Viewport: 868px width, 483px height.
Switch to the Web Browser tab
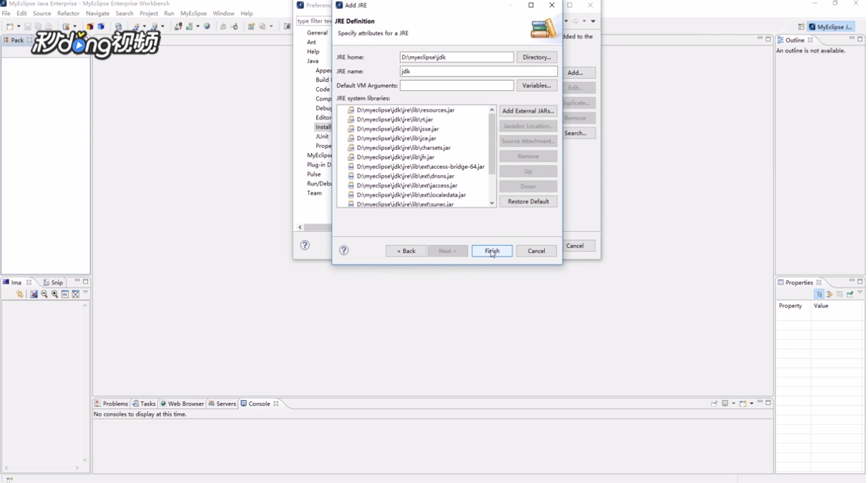coord(182,404)
